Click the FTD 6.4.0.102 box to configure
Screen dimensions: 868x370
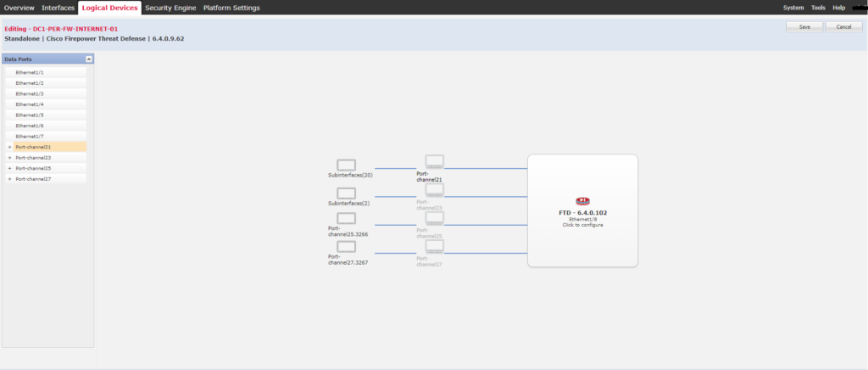point(582,210)
